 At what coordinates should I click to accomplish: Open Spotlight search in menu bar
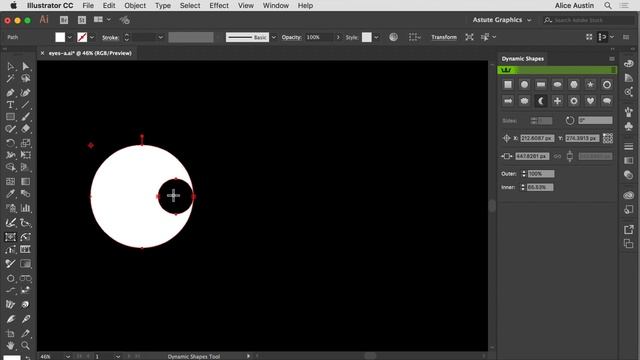coord(608,5)
